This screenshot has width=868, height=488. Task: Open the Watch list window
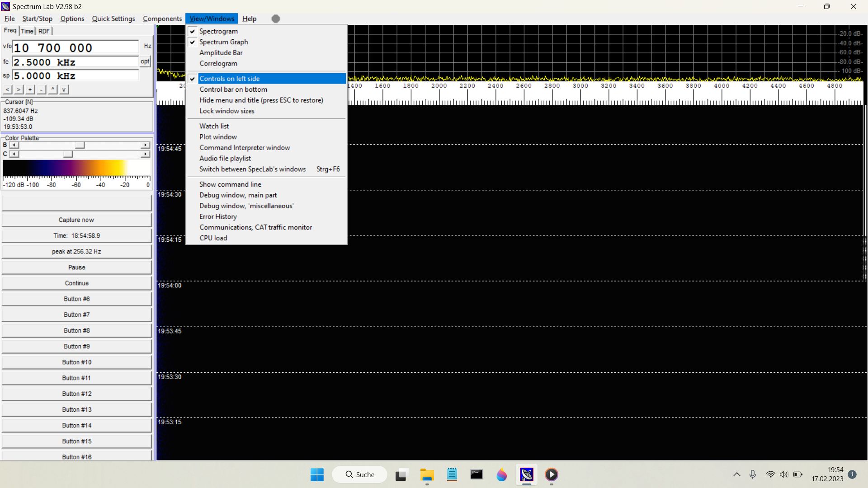coord(266,126)
